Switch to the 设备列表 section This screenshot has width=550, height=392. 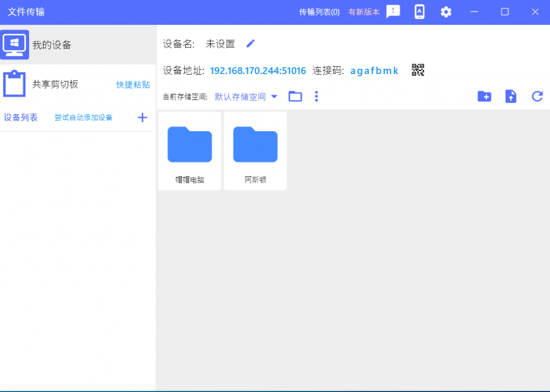coord(20,117)
